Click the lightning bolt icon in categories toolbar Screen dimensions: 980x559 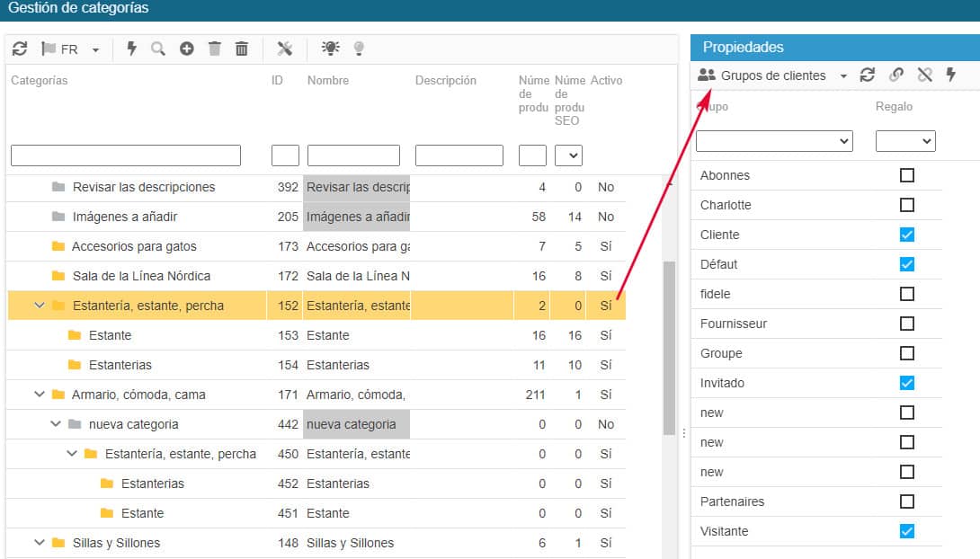coord(131,49)
